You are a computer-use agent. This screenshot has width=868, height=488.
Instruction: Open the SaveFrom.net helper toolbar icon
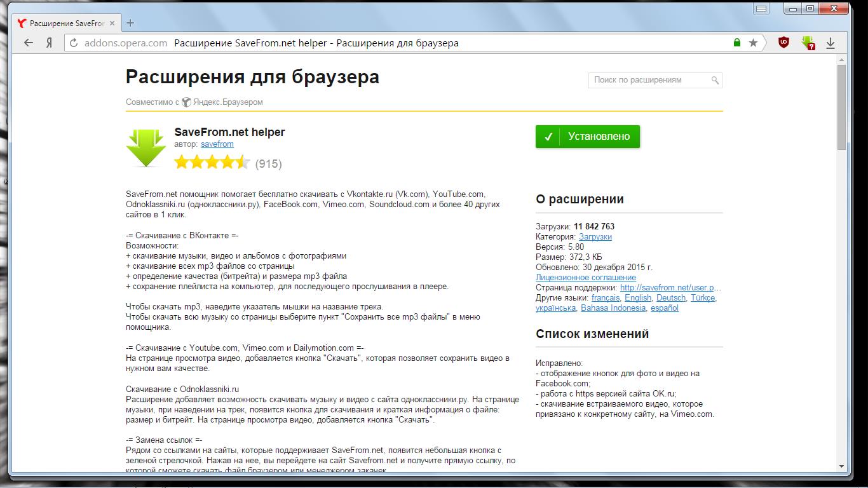pos(808,43)
